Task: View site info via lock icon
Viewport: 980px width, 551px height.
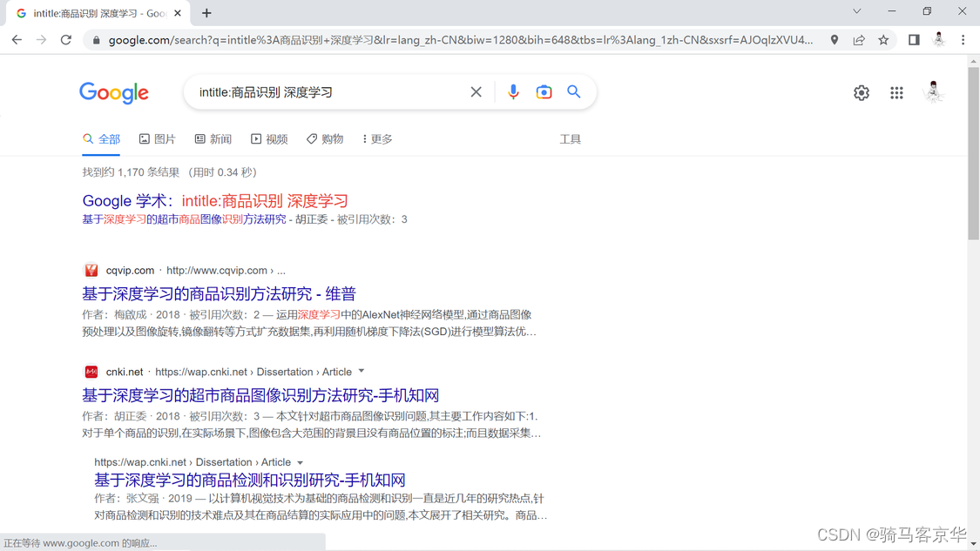Action: [x=96, y=40]
